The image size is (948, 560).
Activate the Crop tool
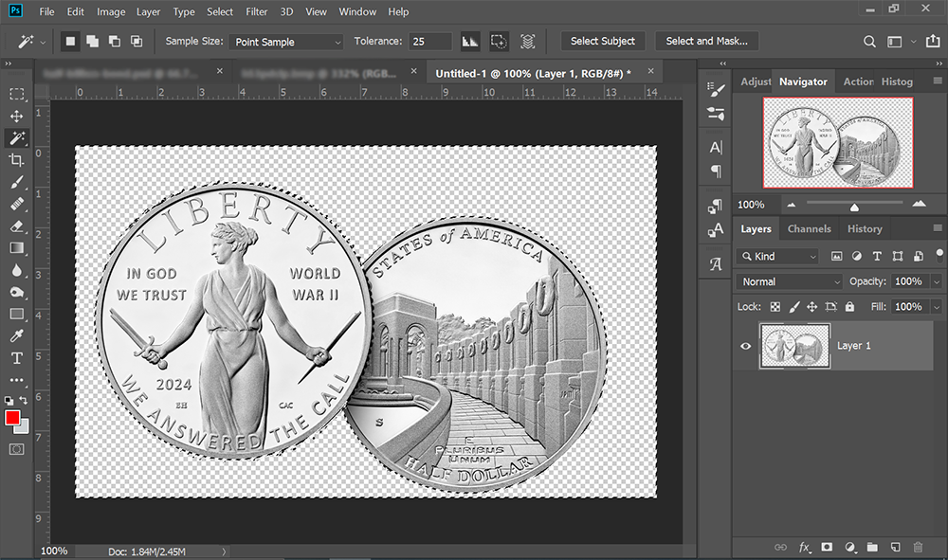tap(17, 160)
